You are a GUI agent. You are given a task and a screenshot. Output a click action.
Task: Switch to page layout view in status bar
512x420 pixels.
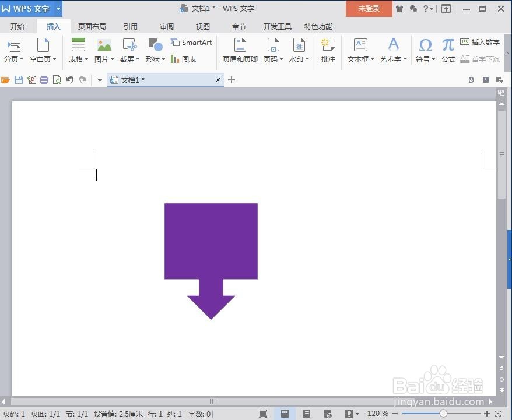(285, 414)
